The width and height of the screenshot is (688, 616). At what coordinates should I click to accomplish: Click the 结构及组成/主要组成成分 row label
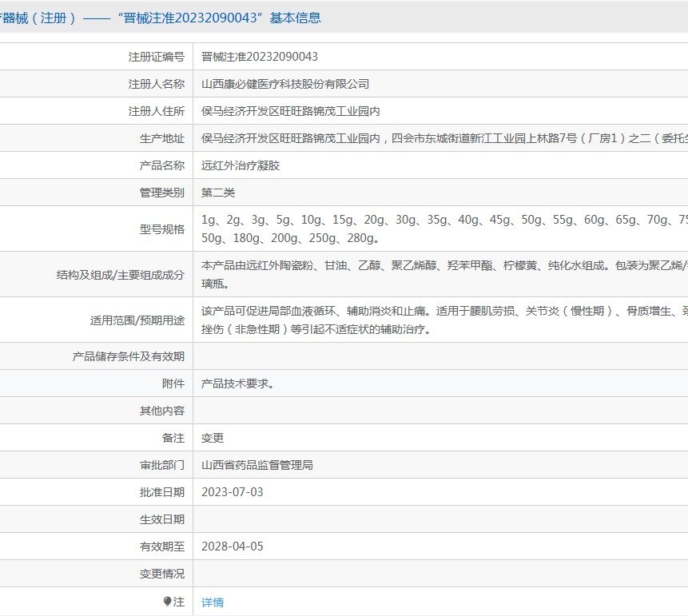point(120,275)
